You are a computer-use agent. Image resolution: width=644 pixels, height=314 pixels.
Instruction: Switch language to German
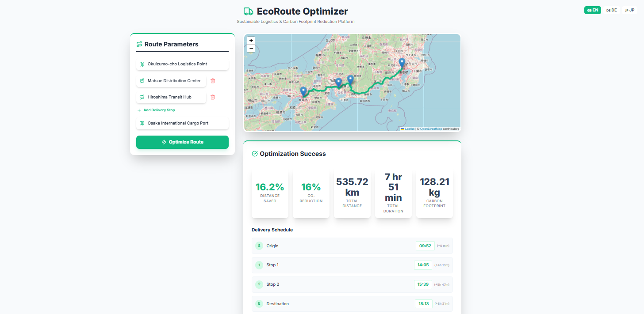pyautogui.click(x=611, y=10)
